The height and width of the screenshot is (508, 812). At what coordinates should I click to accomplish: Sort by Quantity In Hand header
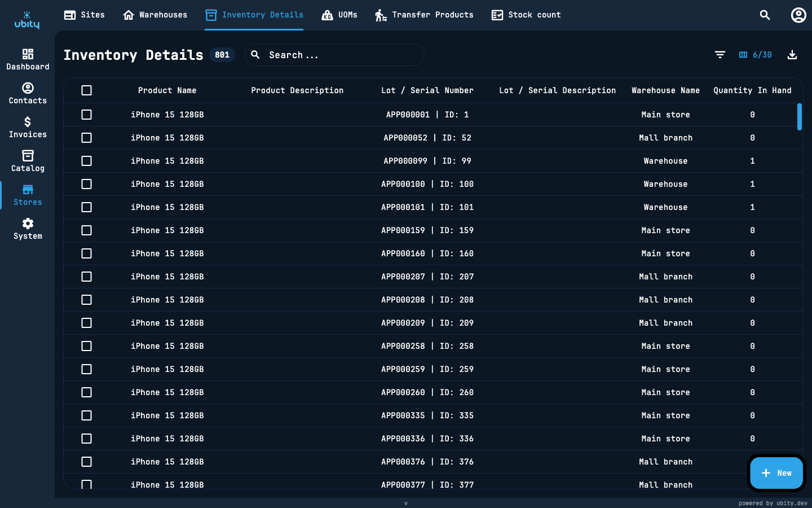[x=752, y=90]
